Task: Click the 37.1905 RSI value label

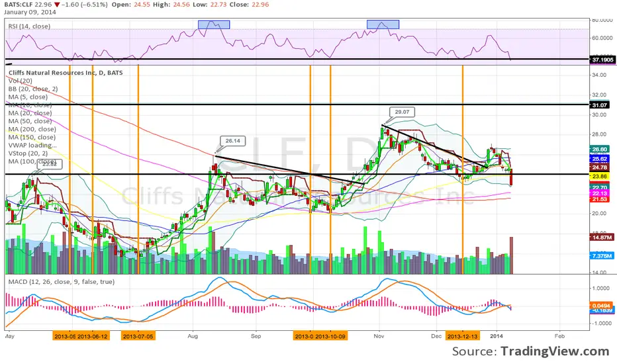Action: click(602, 60)
